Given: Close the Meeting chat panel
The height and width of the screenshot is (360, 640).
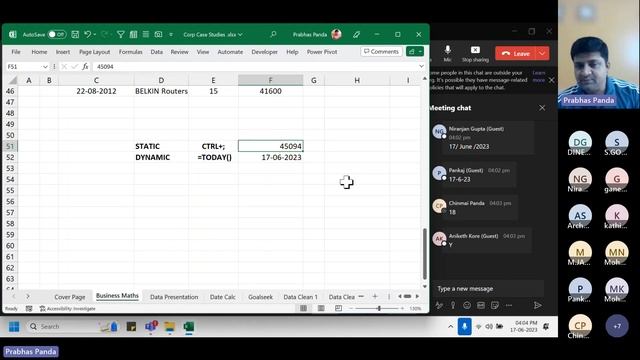Looking at the screenshot, I should click(542, 108).
